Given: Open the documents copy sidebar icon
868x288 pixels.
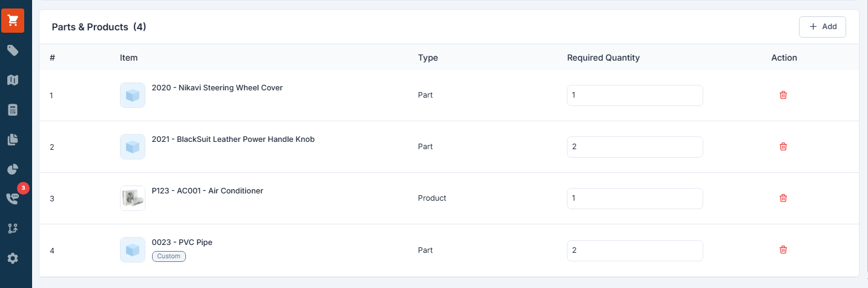Looking at the screenshot, I should pyautogui.click(x=13, y=139).
